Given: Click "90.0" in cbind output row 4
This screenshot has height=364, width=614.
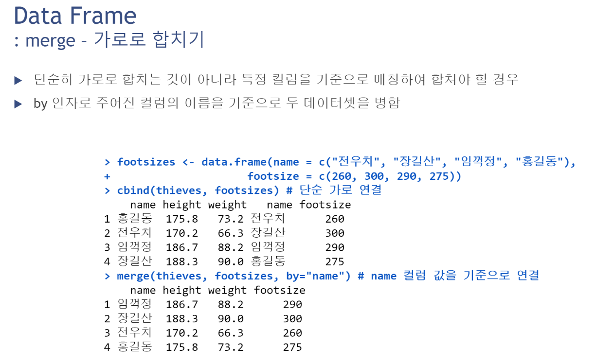Looking at the screenshot, I should click(231, 262).
